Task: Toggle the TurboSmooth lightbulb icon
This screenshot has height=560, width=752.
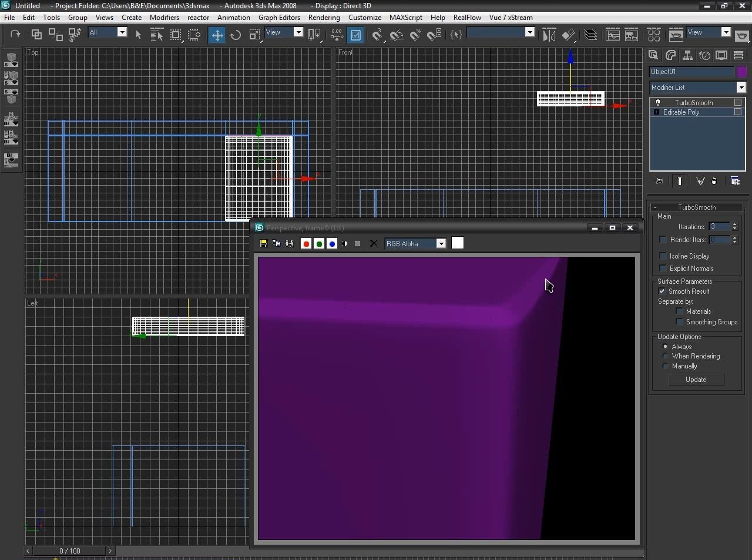Action: point(658,103)
